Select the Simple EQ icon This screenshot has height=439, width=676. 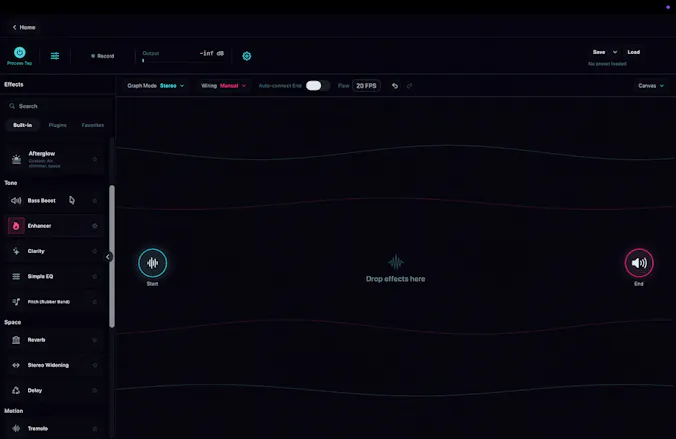point(16,276)
